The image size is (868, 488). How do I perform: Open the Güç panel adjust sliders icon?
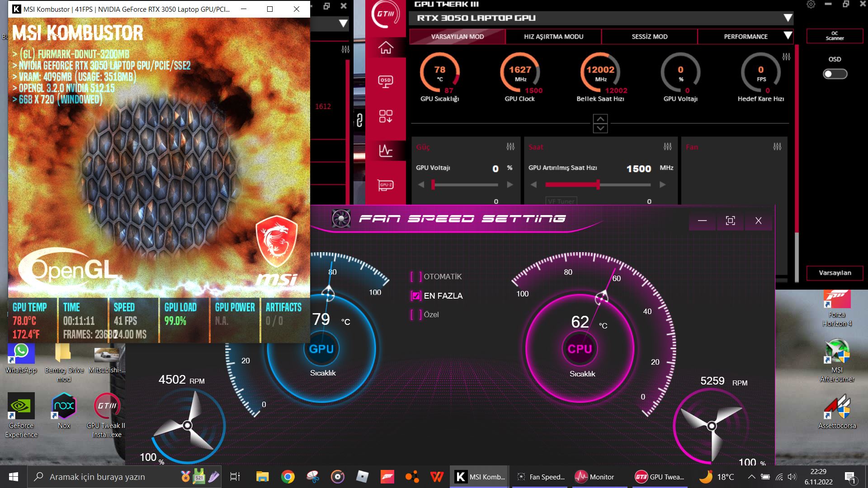pos(510,147)
